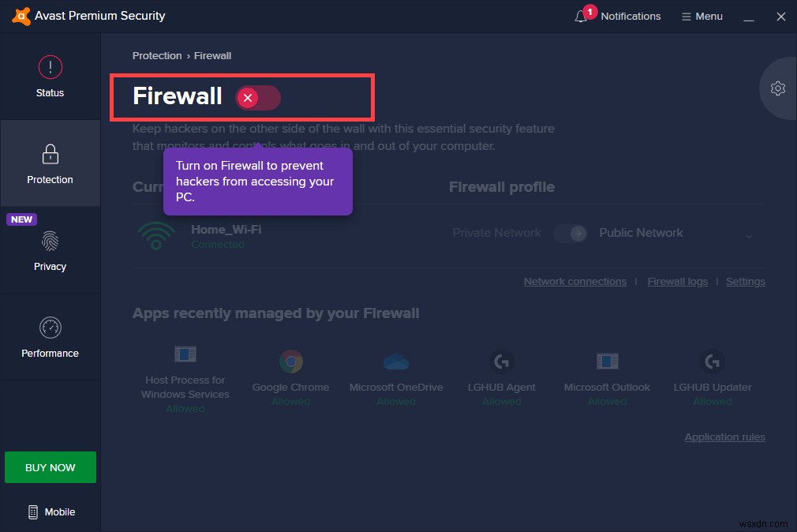Click the Protection breadcrumb link
Viewport: 797px width, 532px height.
(x=157, y=55)
